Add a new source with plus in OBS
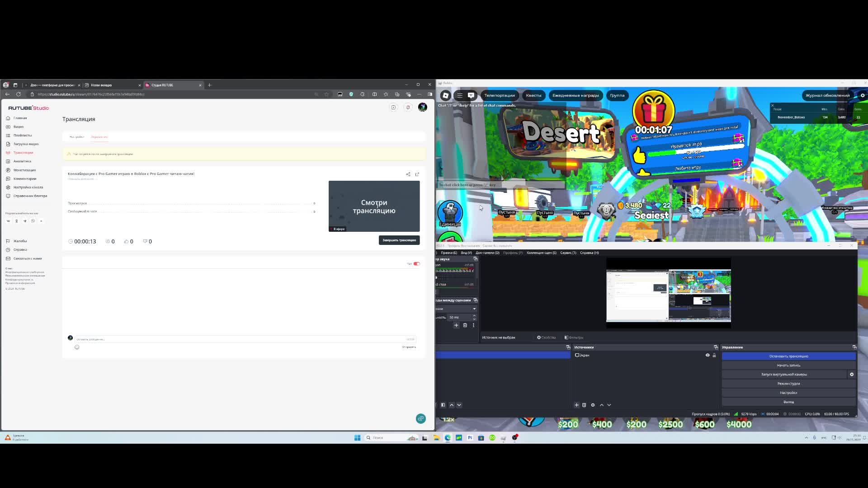Image resolution: width=868 pixels, height=488 pixels. pyautogui.click(x=576, y=405)
